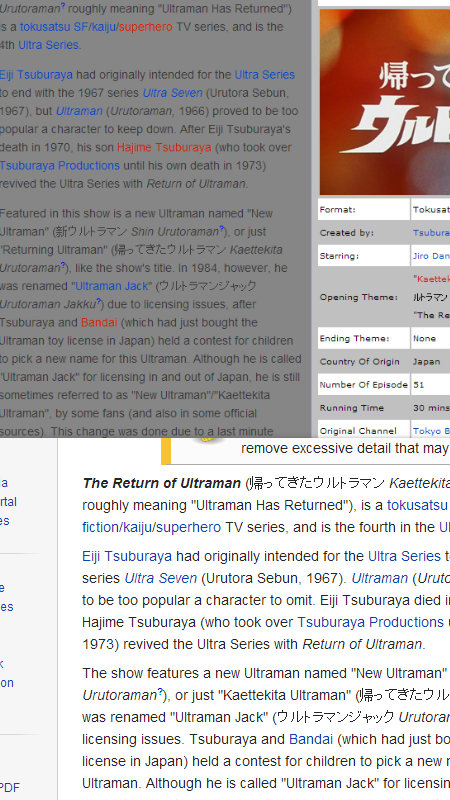This screenshot has width=450, height=800.
Task: Click the Return of Ultraman title image
Action: [385, 102]
